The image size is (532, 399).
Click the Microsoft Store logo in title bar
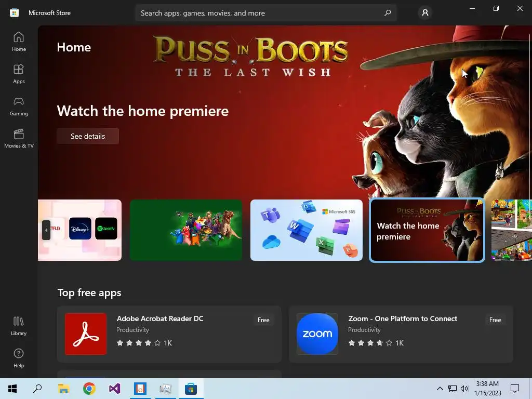(14, 13)
